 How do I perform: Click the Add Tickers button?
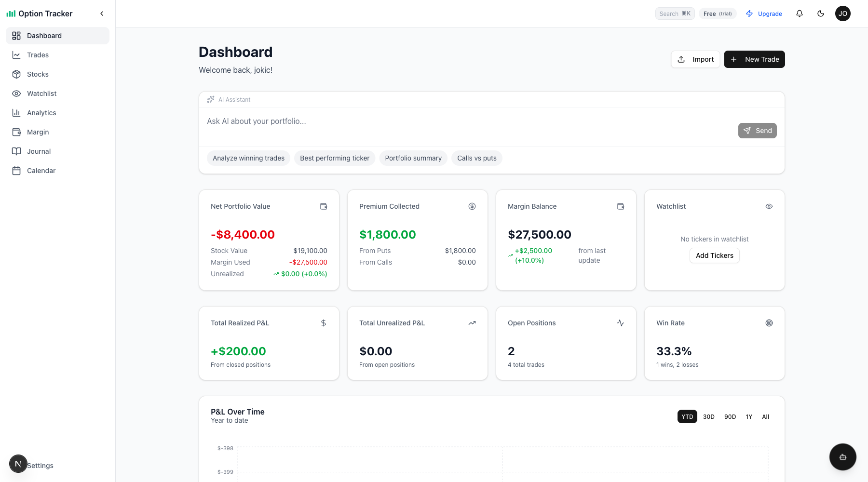point(714,255)
